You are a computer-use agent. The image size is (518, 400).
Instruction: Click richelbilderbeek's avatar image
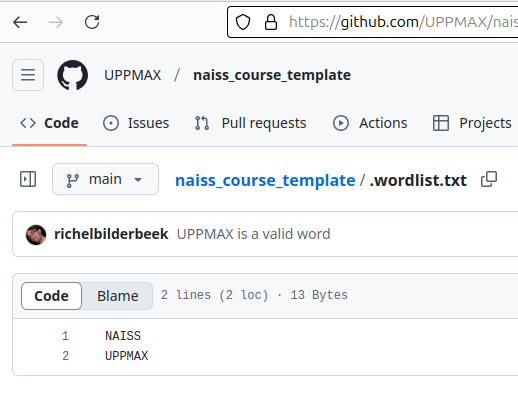pyautogui.click(x=36, y=235)
